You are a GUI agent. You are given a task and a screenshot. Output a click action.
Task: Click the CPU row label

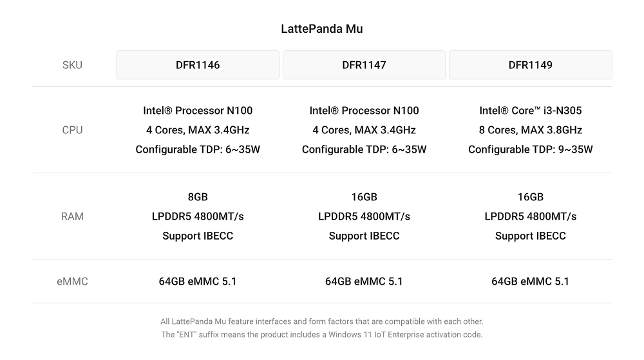coord(72,130)
